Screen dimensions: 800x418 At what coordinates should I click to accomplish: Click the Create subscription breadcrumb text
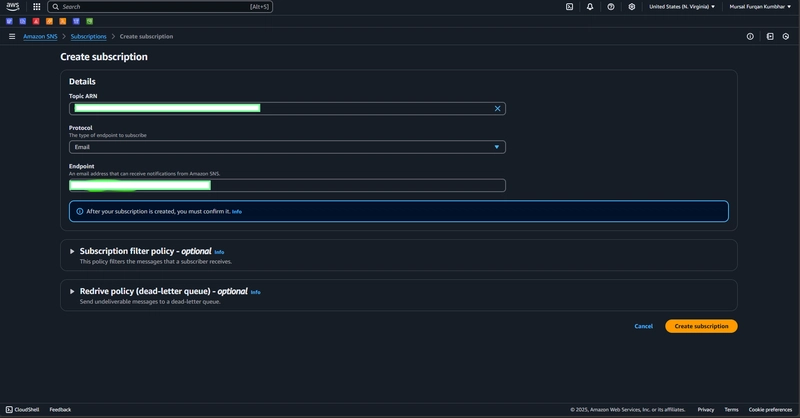(x=146, y=36)
